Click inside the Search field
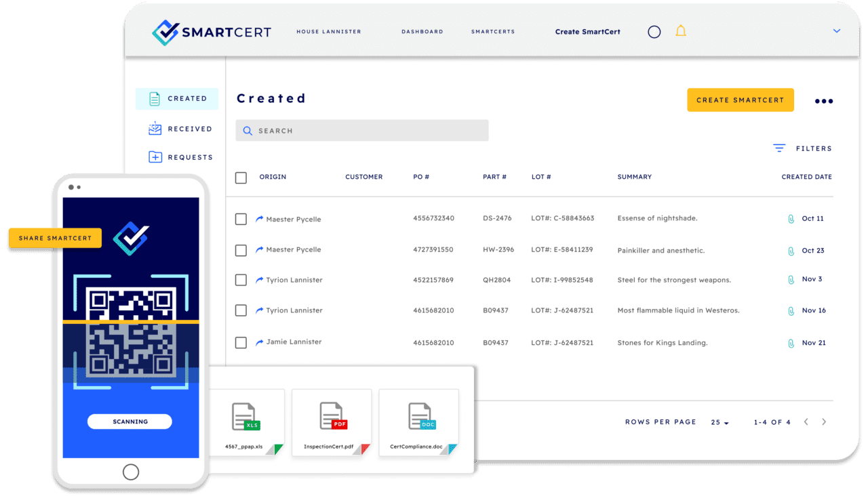 [361, 130]
